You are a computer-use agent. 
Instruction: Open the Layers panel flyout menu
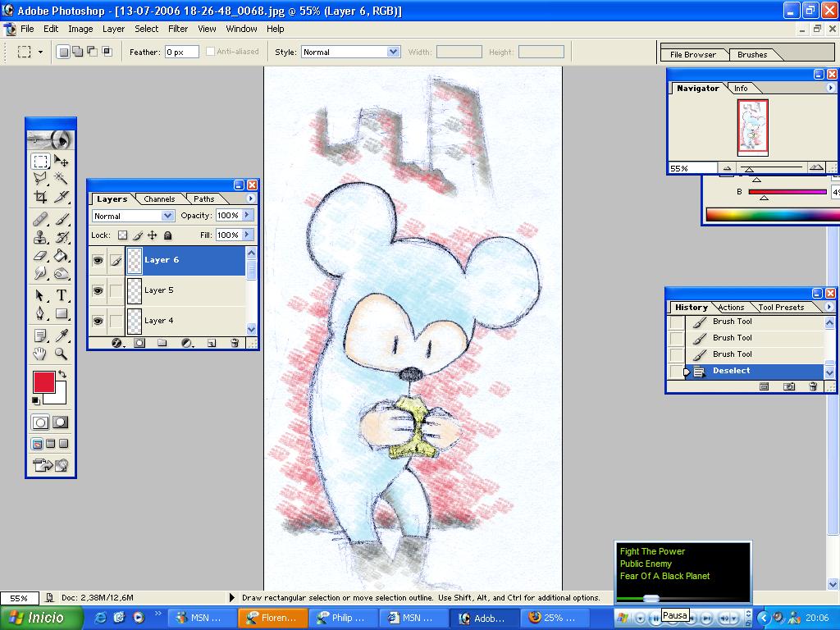[x=250, y=199]
